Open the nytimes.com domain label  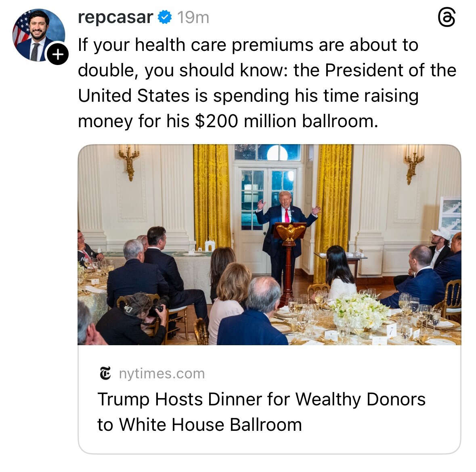[161, 373]
